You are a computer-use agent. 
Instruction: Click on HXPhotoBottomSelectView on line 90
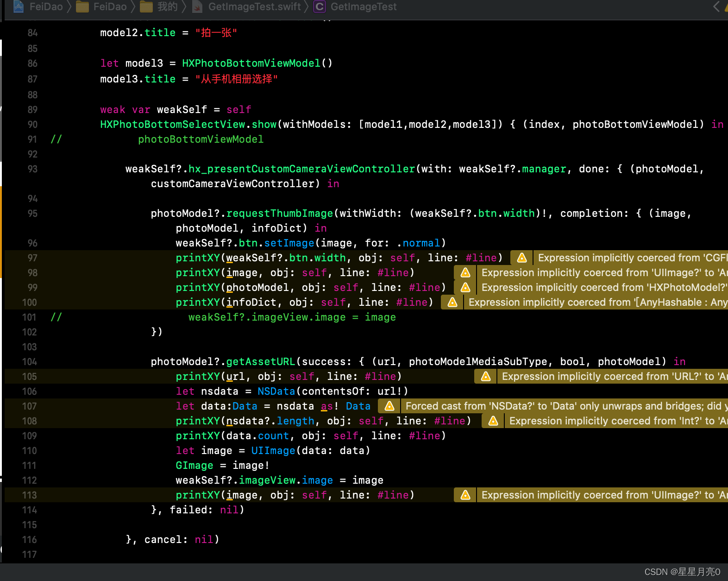tap(173, 124)
